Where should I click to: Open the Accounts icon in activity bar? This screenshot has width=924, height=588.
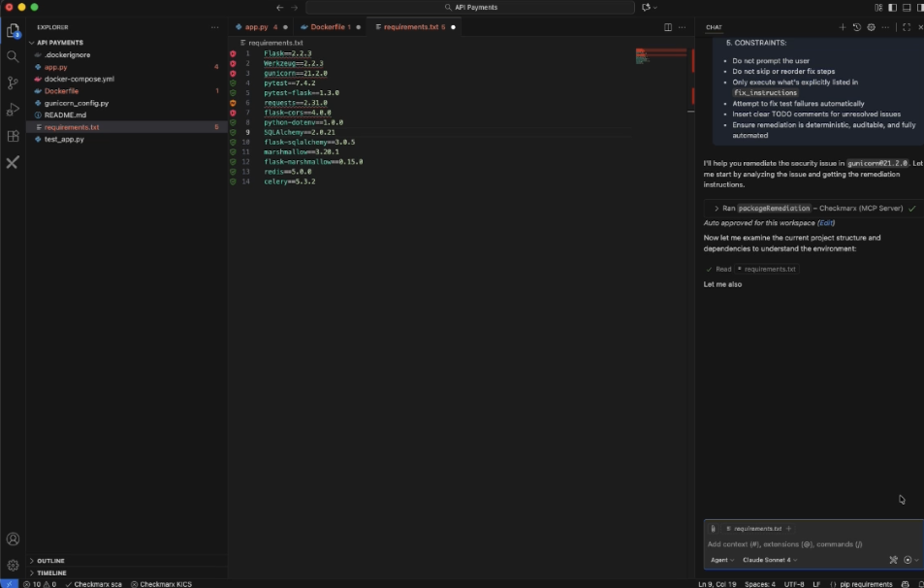click(x=13, y=539)
